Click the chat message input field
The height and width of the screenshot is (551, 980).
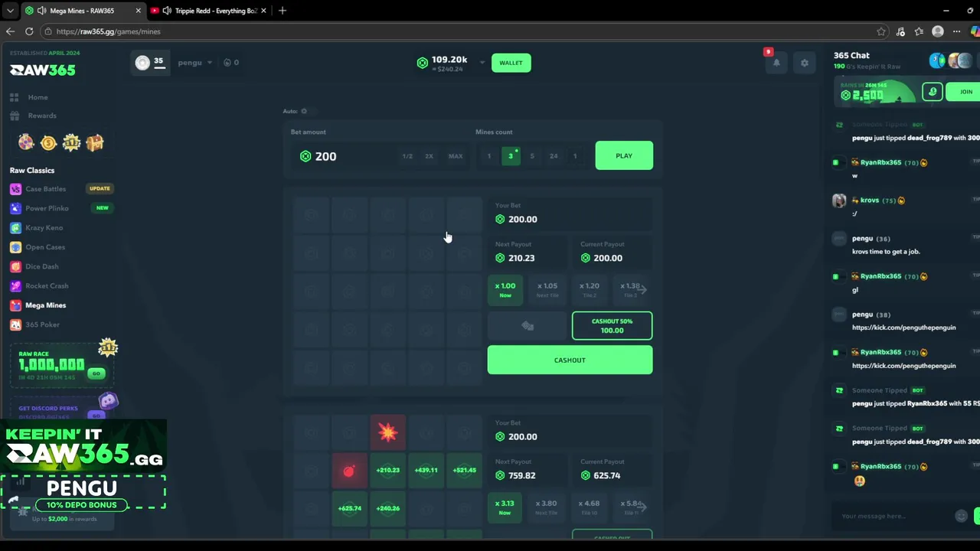click(893, 516)
